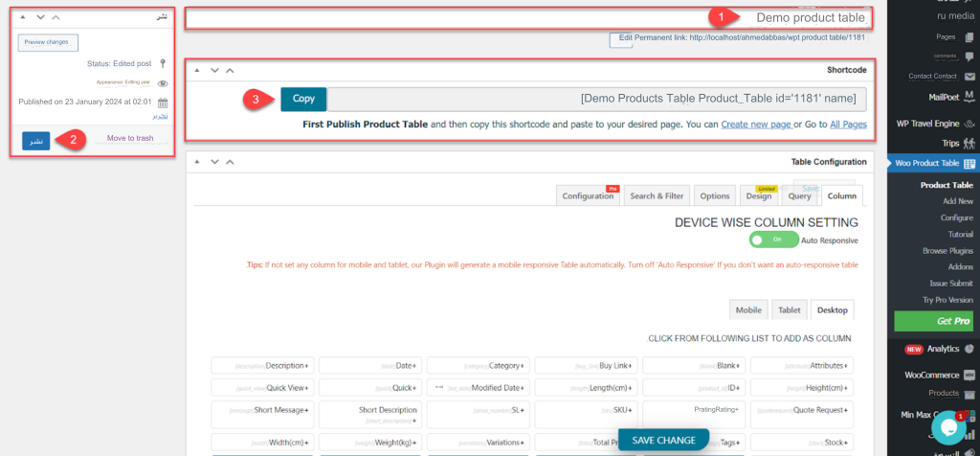Image resolution: width=980 pixels, height=456 pixels.
Task: Click the Copy shortcode button
Action: click(303, 99)
